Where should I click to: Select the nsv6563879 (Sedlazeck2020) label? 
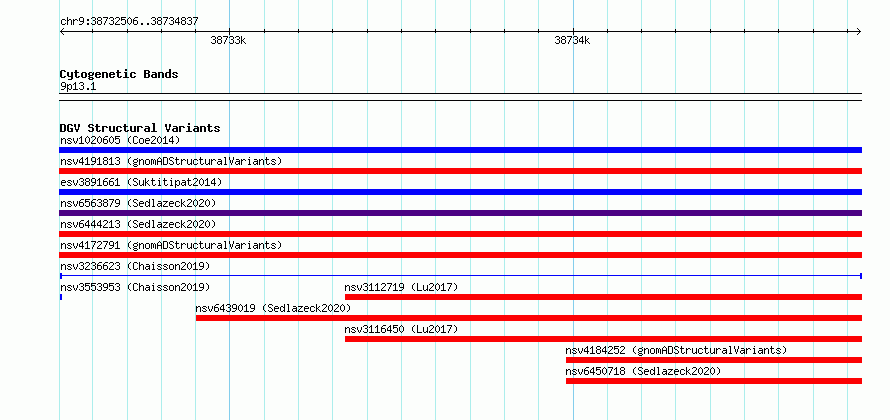(138, 203)
